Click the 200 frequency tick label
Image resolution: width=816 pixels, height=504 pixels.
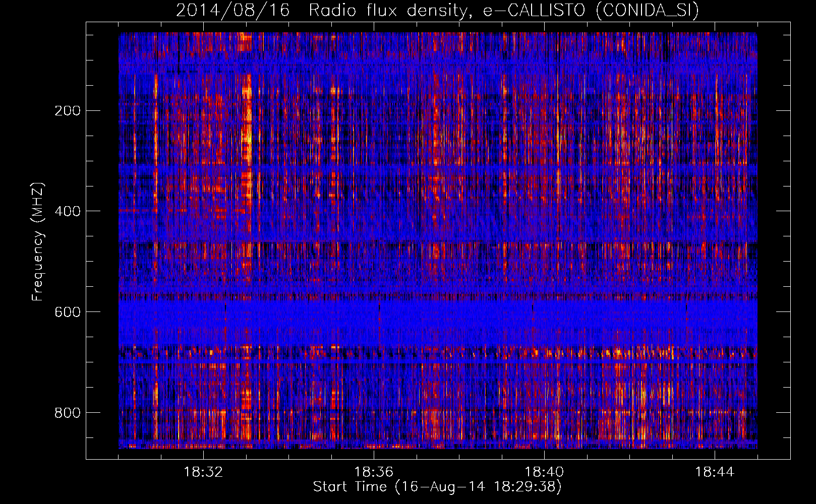click(68, 110)
